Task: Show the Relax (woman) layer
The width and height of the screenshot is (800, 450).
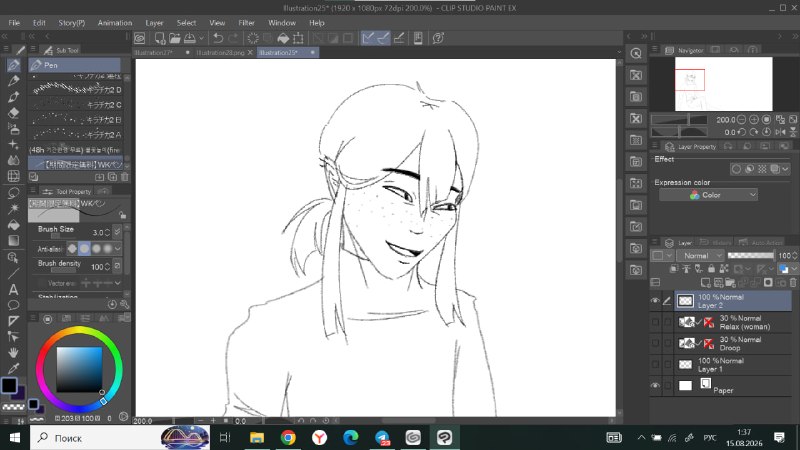Action: (655, 322)
